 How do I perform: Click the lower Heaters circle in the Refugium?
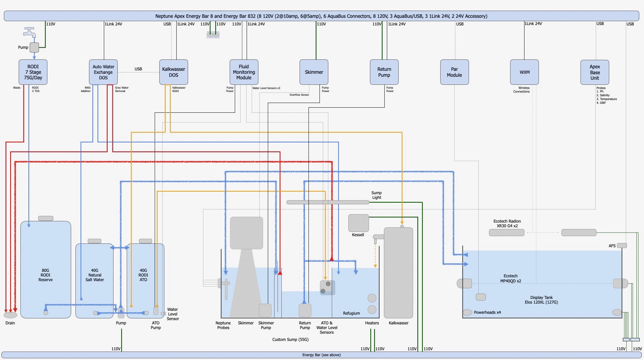[x=372, y=310]
